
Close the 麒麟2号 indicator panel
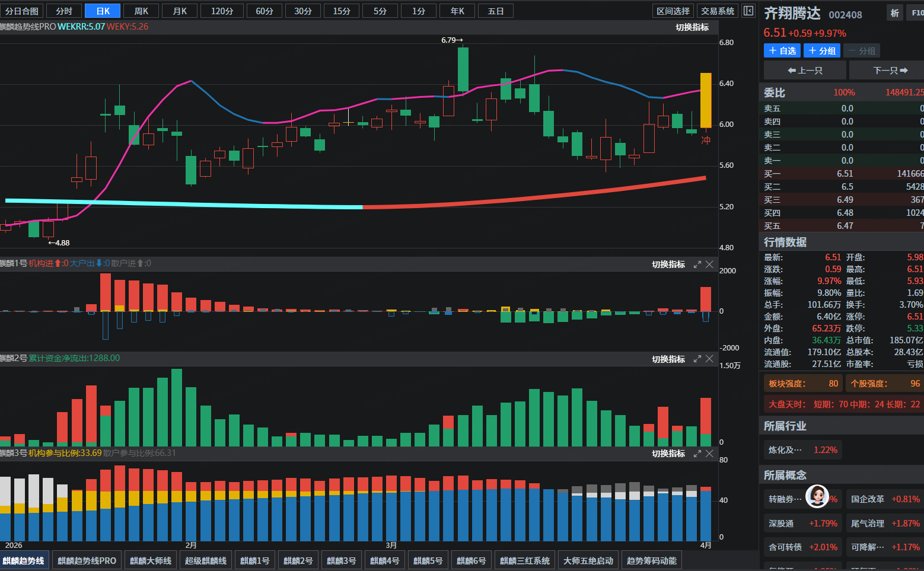(x=709, y=359)
